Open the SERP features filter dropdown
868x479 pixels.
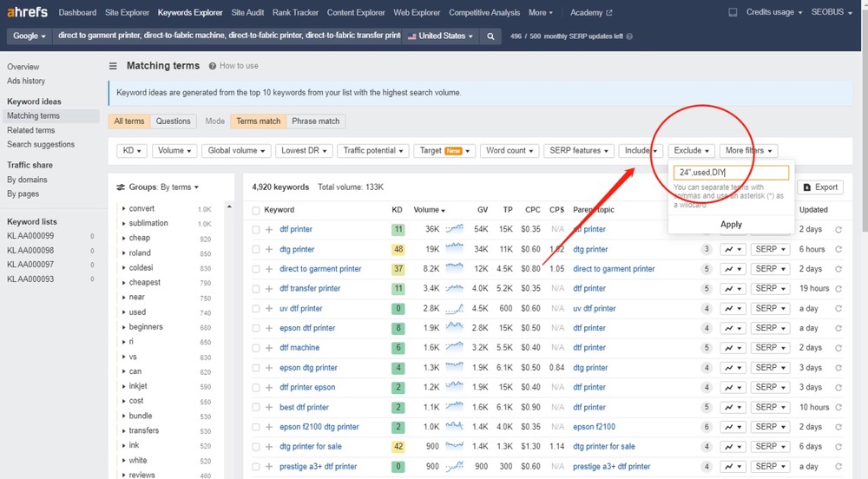point(579,150)
